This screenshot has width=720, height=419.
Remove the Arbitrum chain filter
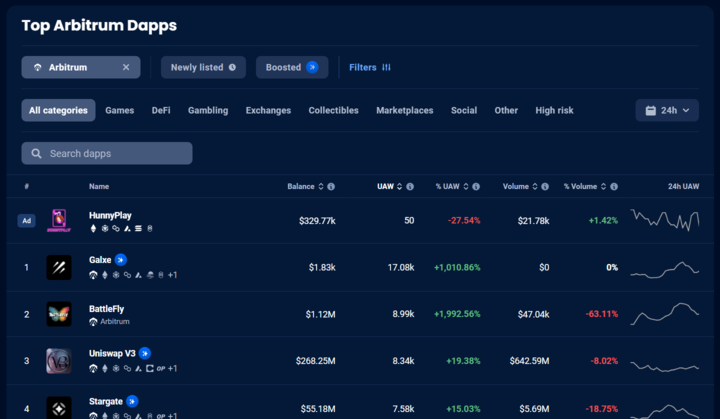[x=126, y=67]
